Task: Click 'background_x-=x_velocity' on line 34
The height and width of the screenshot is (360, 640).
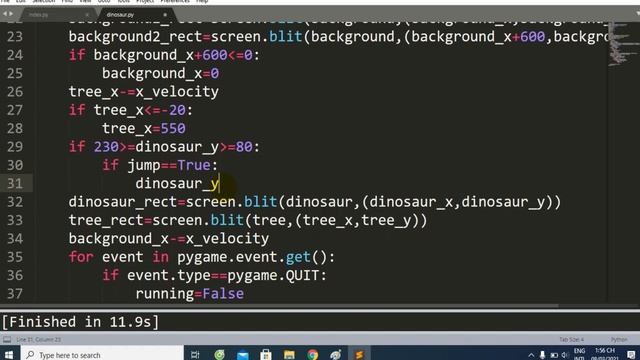Action: 169,239
